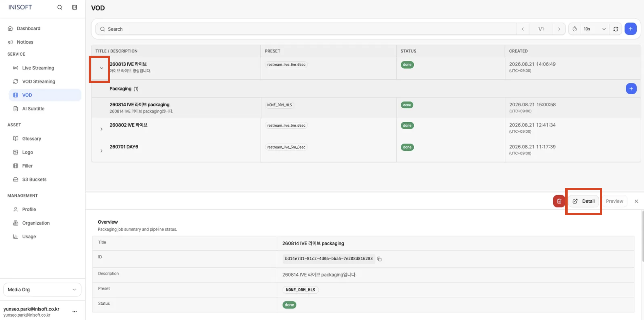The image size is (644, 320).
Task: Click the sidebar search magnifier icon
Action: [x=60, y=7]
